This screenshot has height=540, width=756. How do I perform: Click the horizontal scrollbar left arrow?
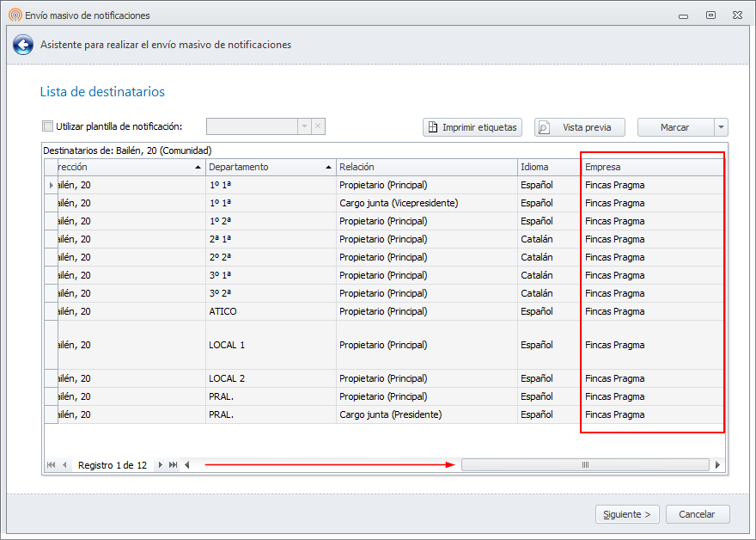click(x=187, y=465)
